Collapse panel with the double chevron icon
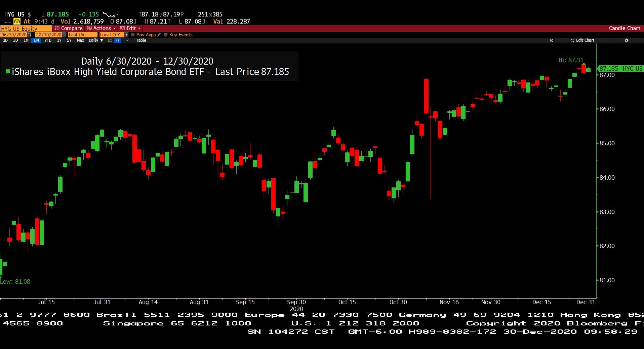Screen dimensions: 644x349 551,40
